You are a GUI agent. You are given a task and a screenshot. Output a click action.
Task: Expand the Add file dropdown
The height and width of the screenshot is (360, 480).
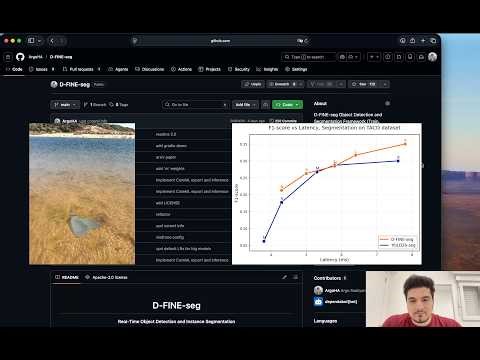click(245, 105)
